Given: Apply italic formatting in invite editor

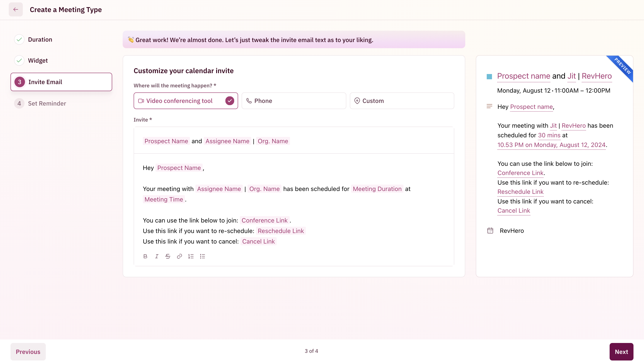Looking at the screenshot, I should point(157,256).
